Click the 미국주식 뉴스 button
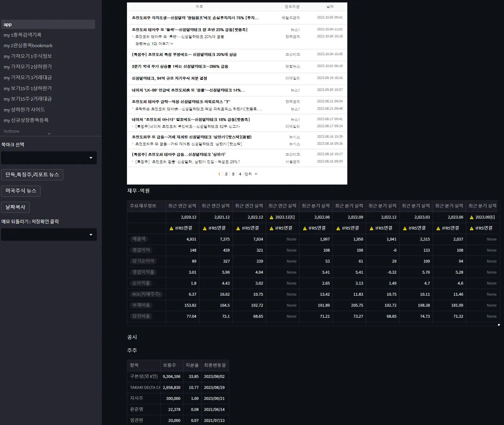 21,191
